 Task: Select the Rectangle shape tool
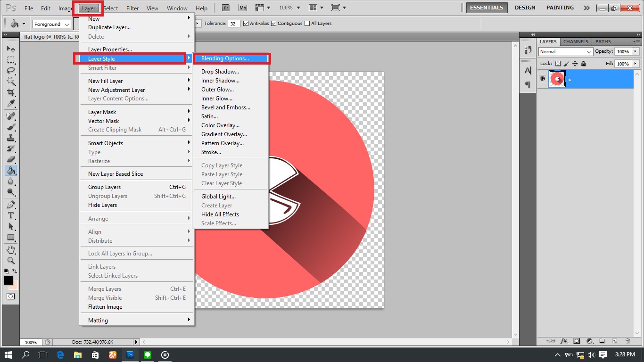click(x=11, y=237)
